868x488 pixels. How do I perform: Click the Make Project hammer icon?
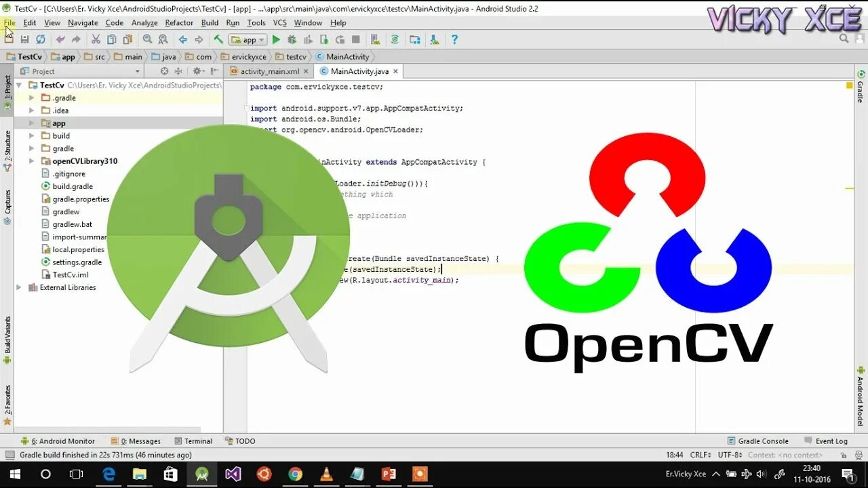(218, 40)
